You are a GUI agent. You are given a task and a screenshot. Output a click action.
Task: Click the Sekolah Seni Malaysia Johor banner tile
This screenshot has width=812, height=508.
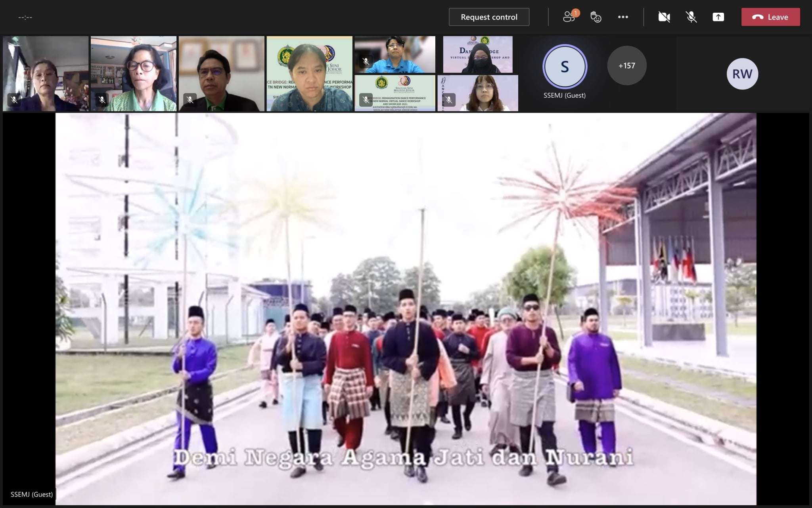coord(395,93)
